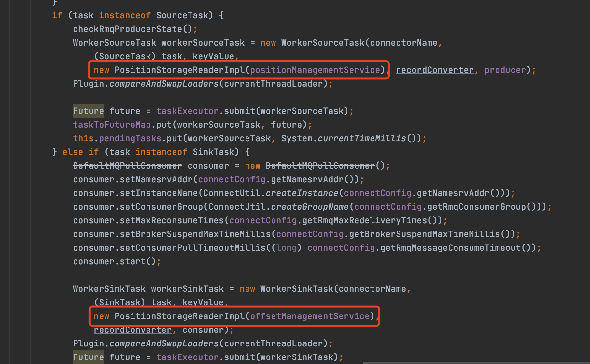
Task: Select SinkTask in the else if condition
Action: [x=213, y=152]
